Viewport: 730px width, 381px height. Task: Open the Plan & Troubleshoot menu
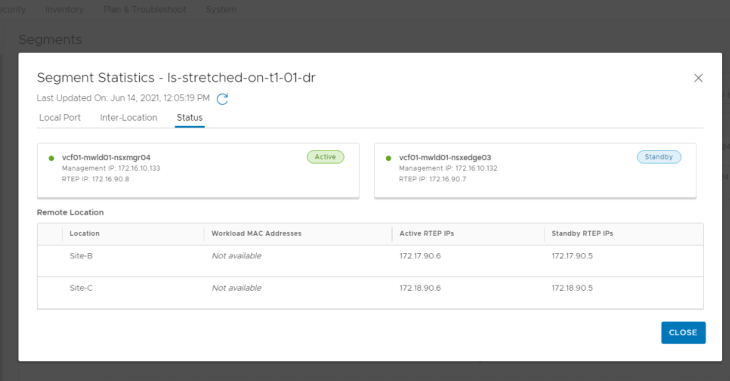pyautogui.click(x=145, y=9)
